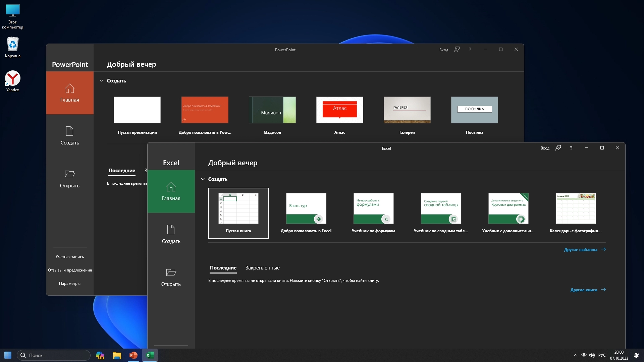Expand the system tray hidden icons arrow

[x=576, y=355]
